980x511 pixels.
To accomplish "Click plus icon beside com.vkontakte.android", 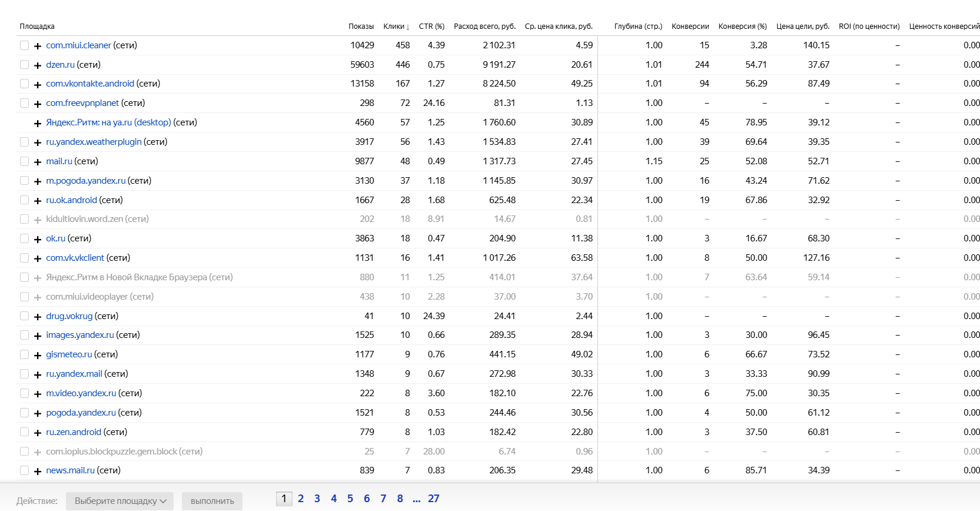I will pyautogui.click(x=38, y=85).
